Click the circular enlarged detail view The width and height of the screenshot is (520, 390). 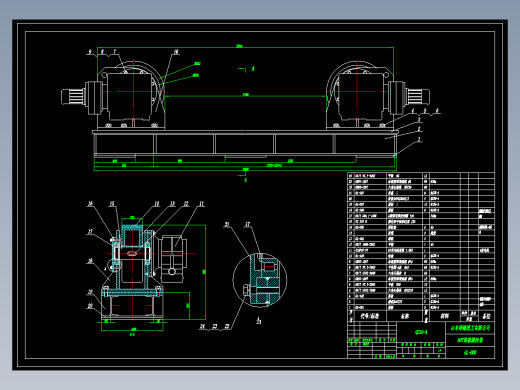click(x=260, y=280)
